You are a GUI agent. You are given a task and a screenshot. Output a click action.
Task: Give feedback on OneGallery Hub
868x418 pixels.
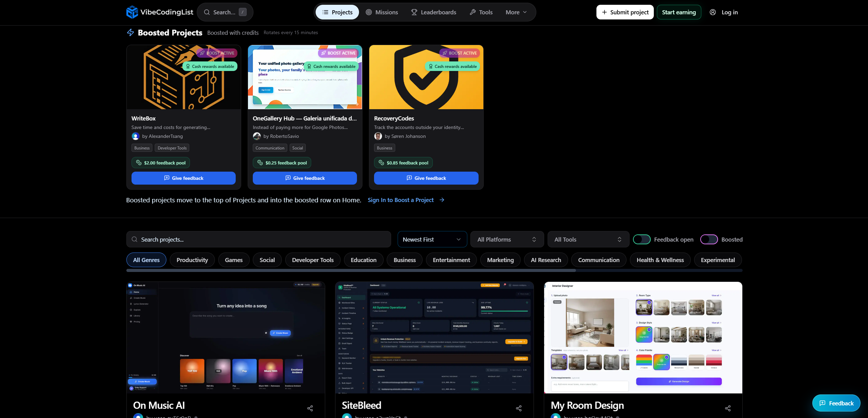(305, 178)
